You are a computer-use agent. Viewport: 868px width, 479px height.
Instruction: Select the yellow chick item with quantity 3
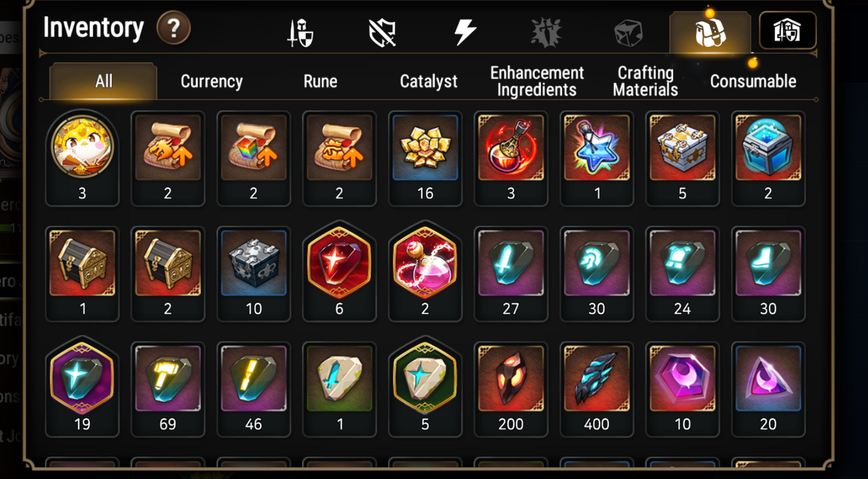pyautogui.click(x=82, y=158)
